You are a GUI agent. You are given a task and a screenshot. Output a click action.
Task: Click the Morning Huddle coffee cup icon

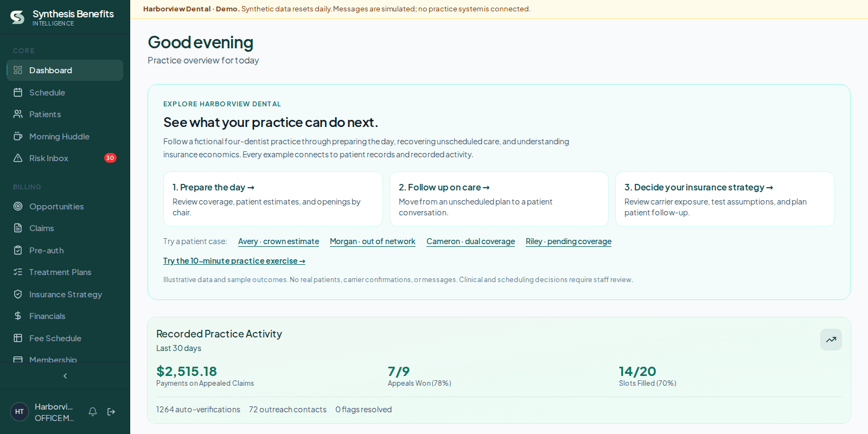point(18,136)
